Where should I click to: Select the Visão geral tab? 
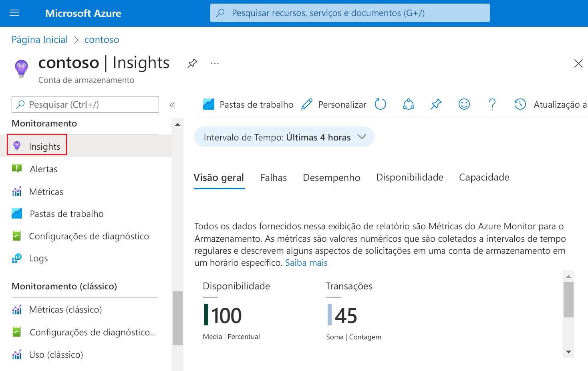(219, 178)
